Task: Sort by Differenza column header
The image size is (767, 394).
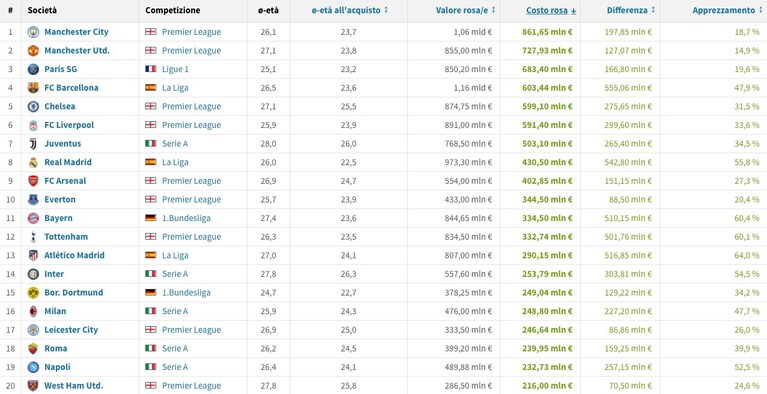Action: (631, 10)
